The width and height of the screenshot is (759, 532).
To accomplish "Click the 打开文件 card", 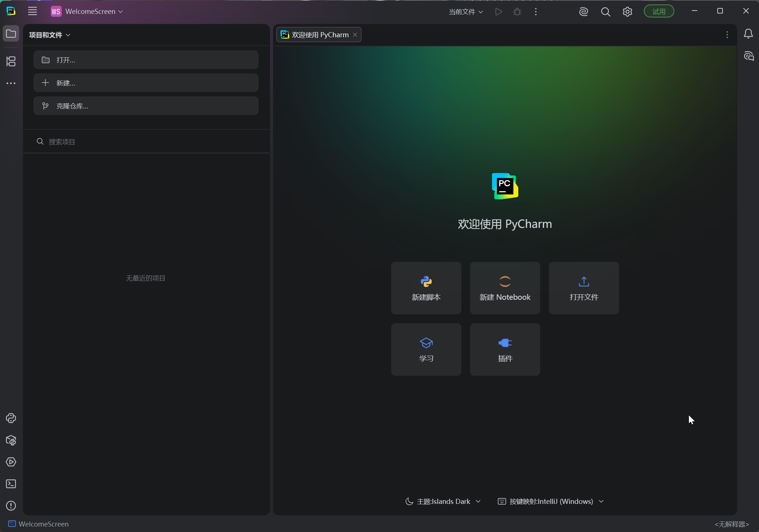I will point(584,288).
